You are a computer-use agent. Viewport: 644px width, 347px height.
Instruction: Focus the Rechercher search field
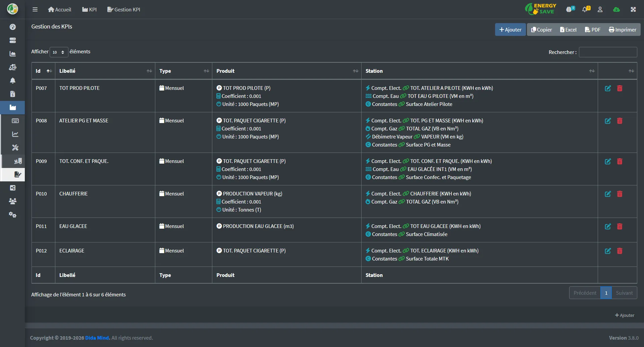point(608,52)
